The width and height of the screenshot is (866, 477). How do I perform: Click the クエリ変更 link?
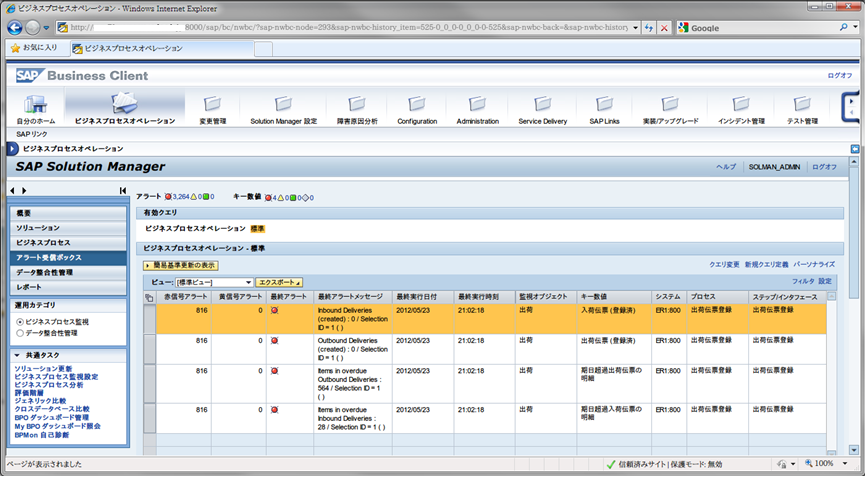[x=724, y=265]
